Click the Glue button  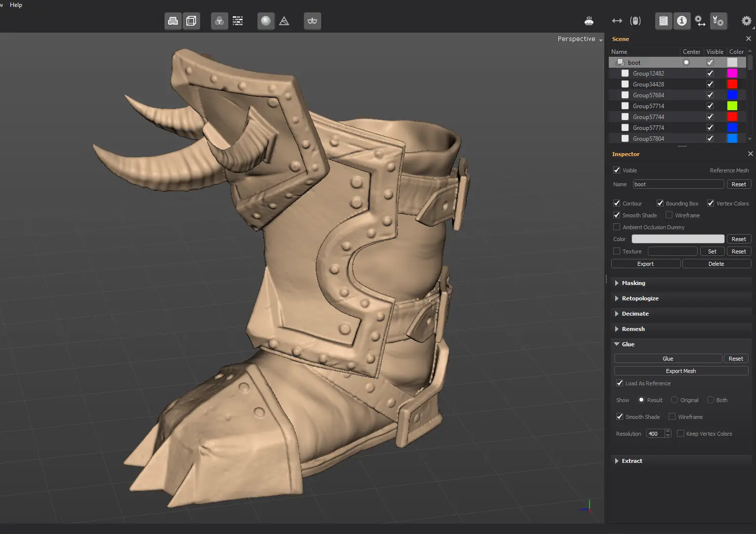pyautogui.click(x=668, y=359)
